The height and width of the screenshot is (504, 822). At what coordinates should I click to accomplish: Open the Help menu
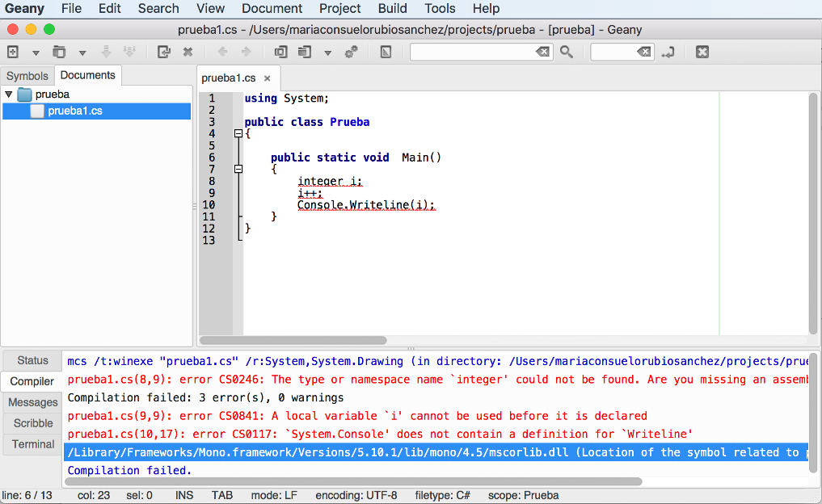(x=486, y=8)
